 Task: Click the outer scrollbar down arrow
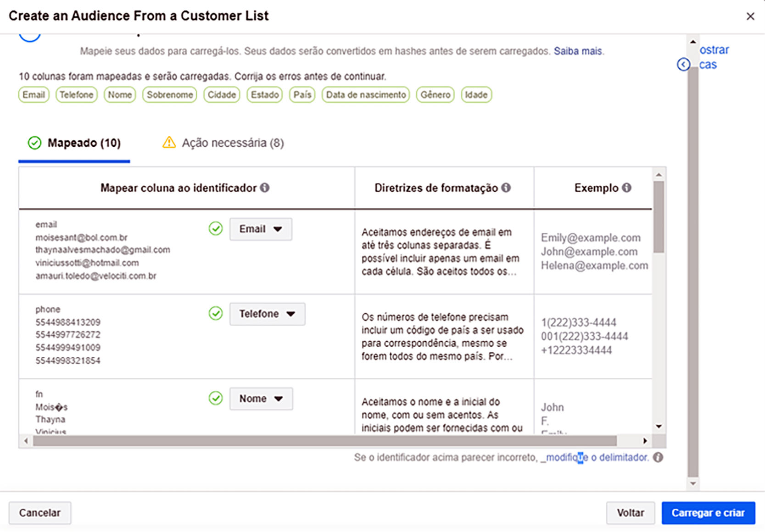(693, 483)
